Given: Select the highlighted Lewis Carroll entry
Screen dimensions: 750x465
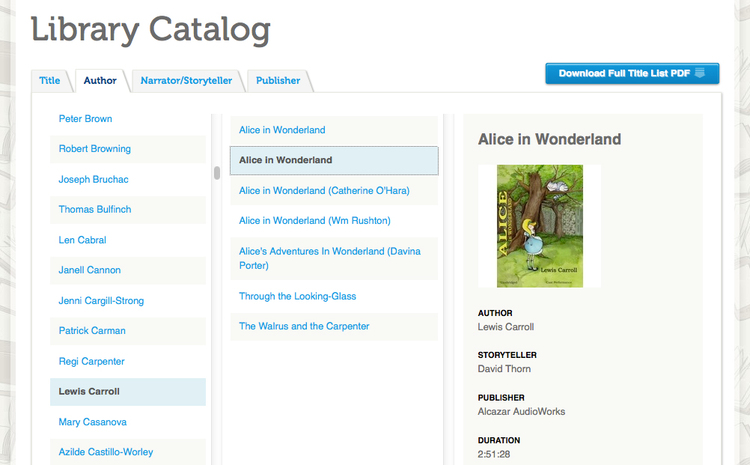Looking at the screenshot, I should [89, 392].
